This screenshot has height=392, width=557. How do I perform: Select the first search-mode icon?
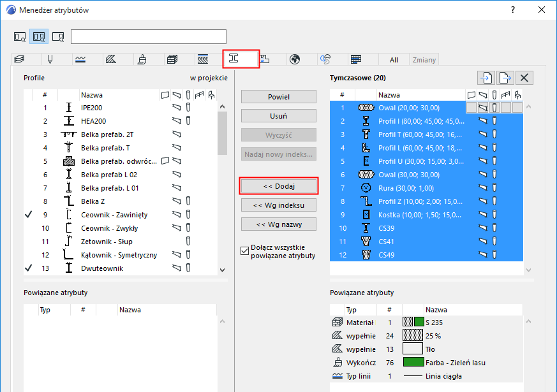(20, 36)
